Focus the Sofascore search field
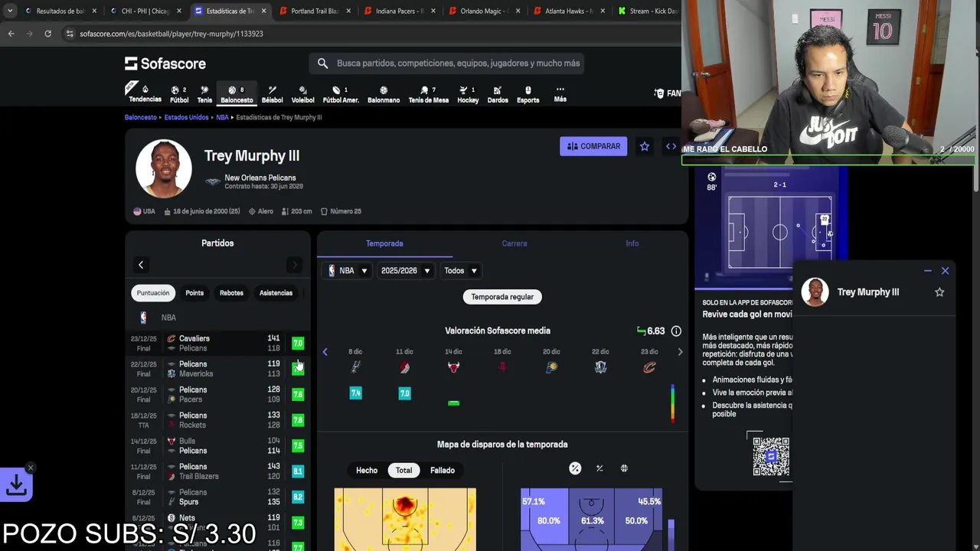980x551 pixels. point(447,64)
